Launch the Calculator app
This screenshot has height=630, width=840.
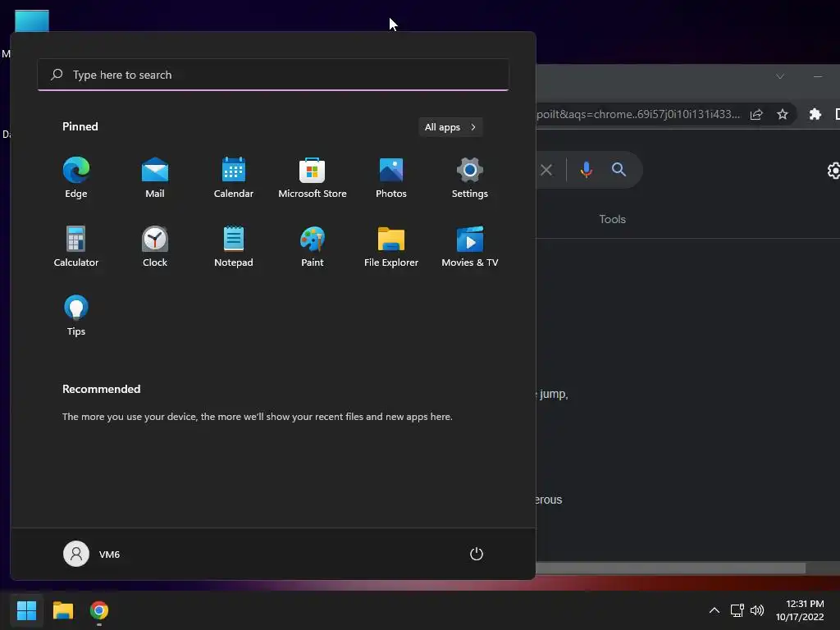point(76,246)
